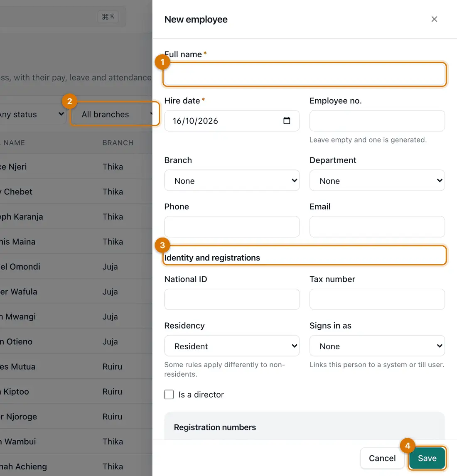457x476 pixels.
Task: Click the Hire date field
Action: pos(232,120)
